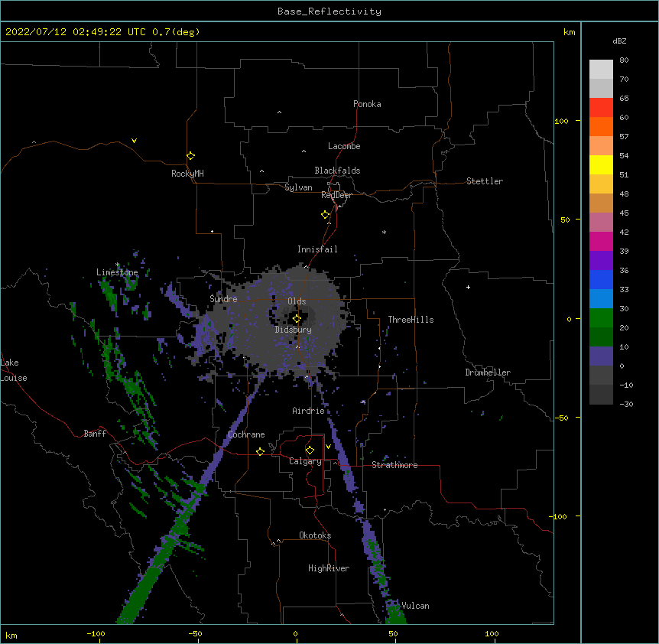Click the Vulcan town label
Screen dimensions: 659x644
point(415,606)
